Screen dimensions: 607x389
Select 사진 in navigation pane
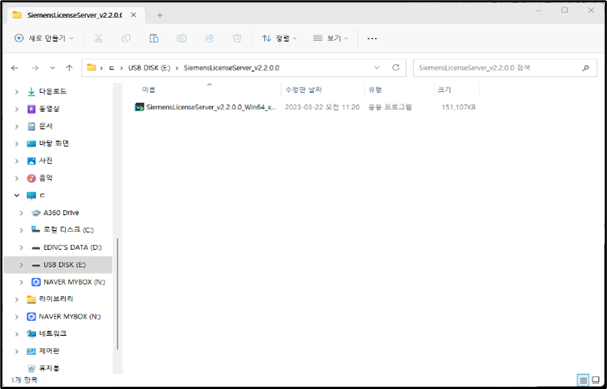[x=46, y=161]
